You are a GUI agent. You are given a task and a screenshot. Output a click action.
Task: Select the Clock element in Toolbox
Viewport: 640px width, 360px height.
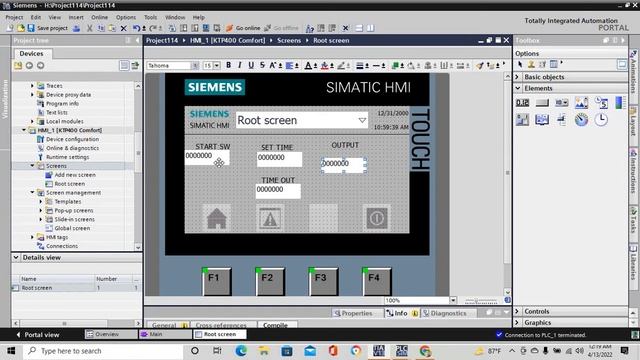click(601, 120)
